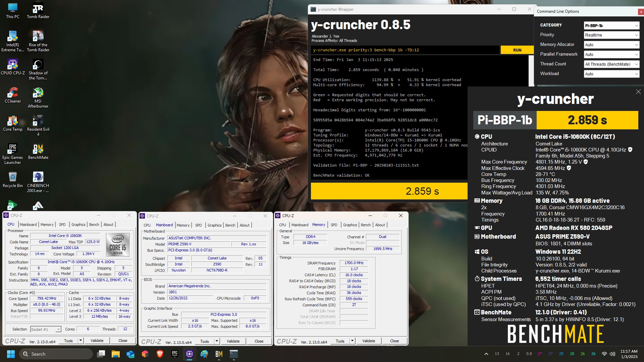644x362 pixels.
Task: Click Validate in the left CPU-Z window
Action: pos(97,341)
